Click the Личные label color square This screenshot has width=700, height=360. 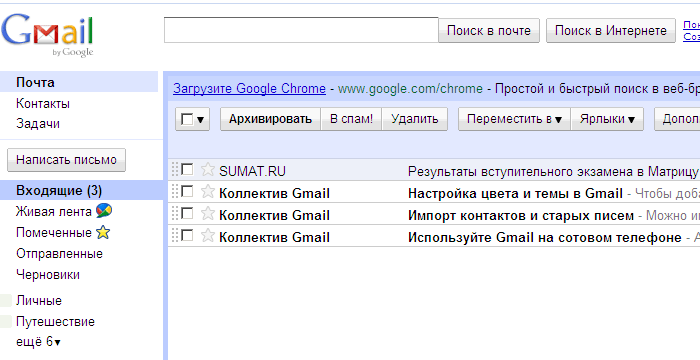click(x=6, y=301)
